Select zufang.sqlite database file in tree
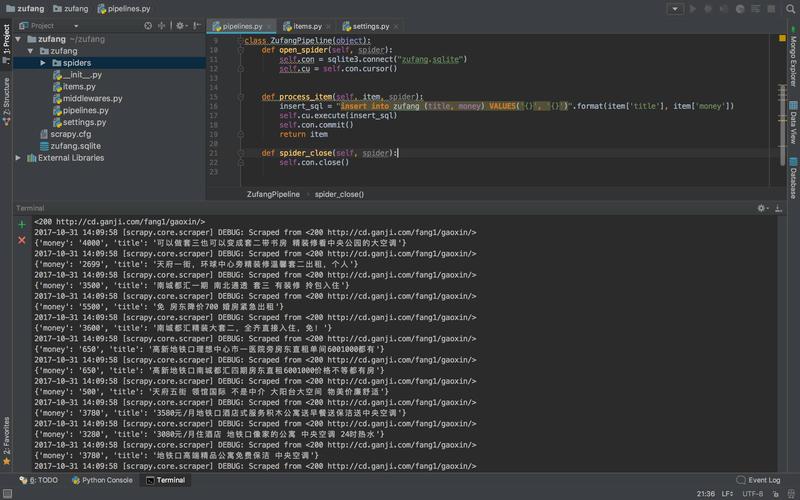The height and width of the screenshot is (500, 800). coord(71,146)
